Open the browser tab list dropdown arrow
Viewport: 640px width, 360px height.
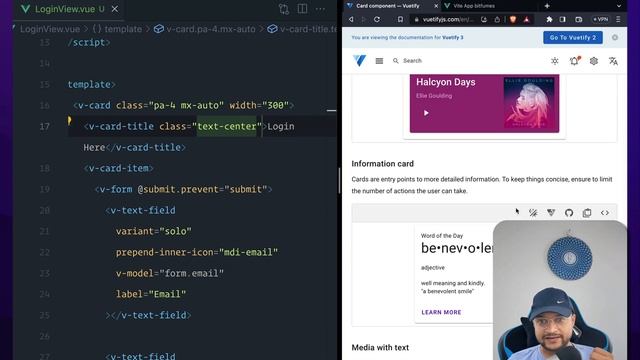[619, 6]
